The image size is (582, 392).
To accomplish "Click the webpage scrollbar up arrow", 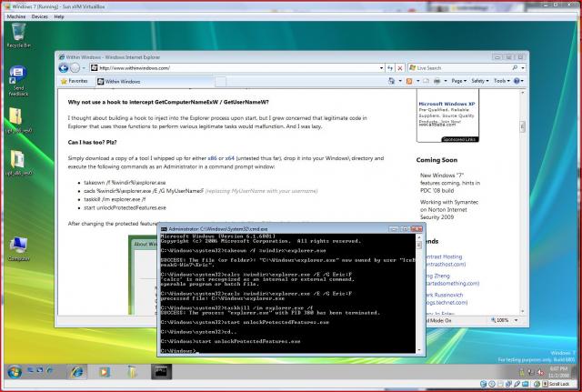I will click(522, 93).
